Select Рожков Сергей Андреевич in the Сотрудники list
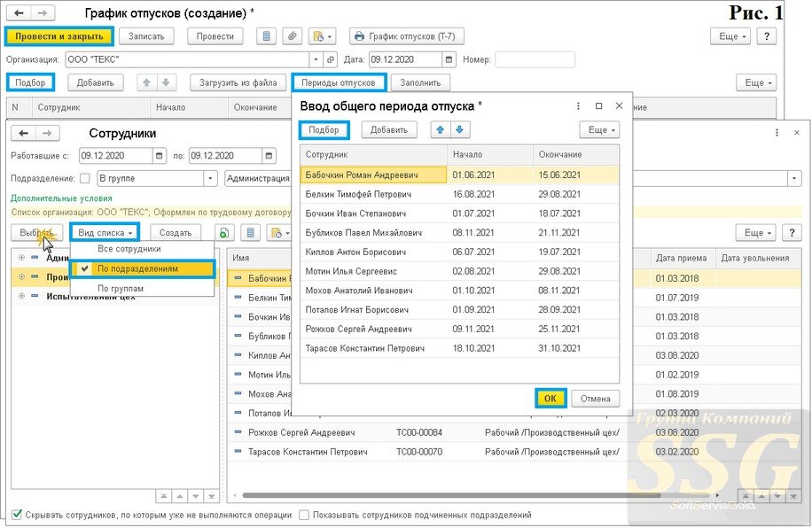The height and width of the screenshot is (528, 812). [x=301, y=432]
